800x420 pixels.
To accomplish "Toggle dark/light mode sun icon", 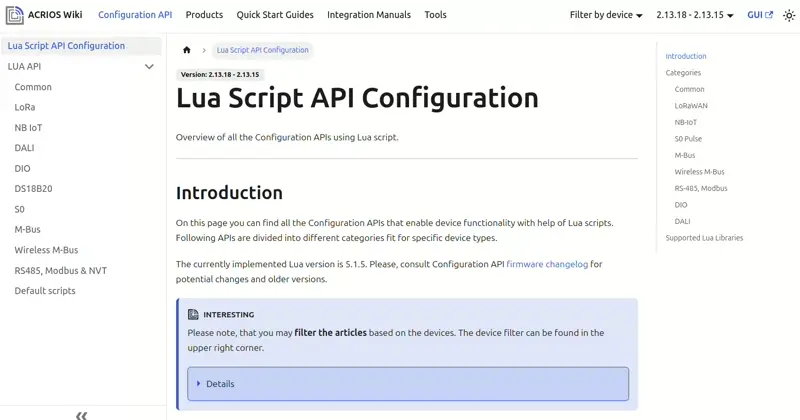I will point(784,15).
